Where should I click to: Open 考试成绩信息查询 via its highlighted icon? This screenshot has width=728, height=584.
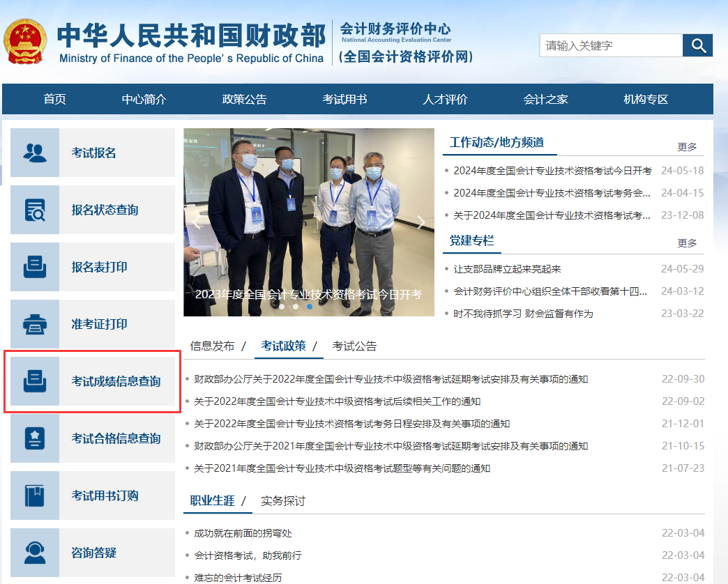34,381
